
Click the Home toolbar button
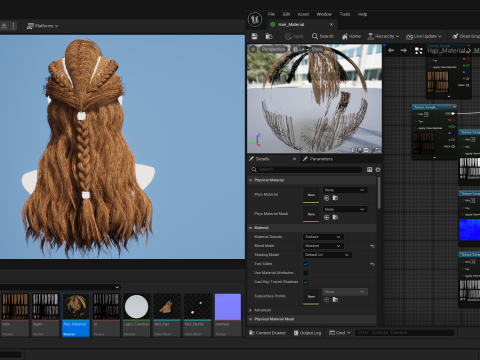pos(351,36)
